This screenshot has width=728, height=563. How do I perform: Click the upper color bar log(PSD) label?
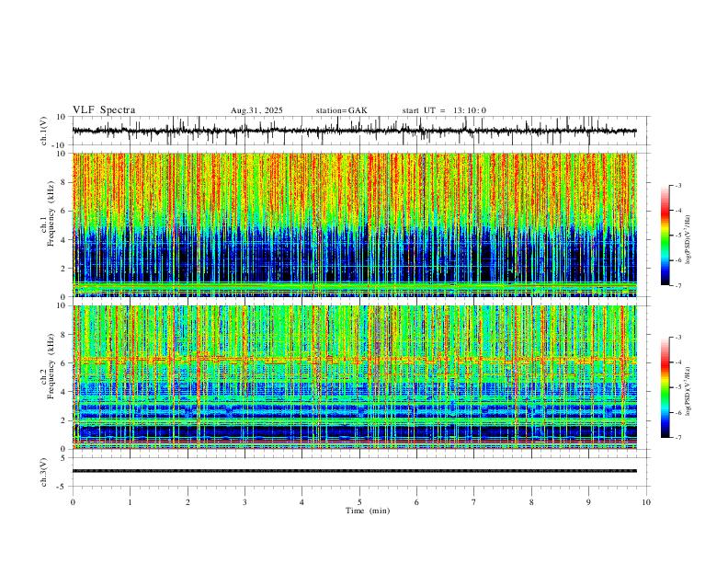pyautogui.click(x=688, y=239)
